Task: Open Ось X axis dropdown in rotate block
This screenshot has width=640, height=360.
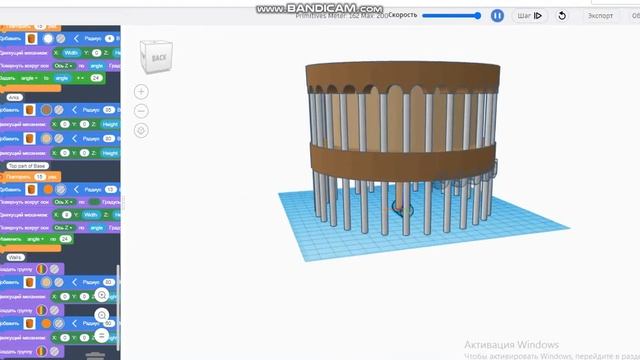Action: tap(64, 202)
